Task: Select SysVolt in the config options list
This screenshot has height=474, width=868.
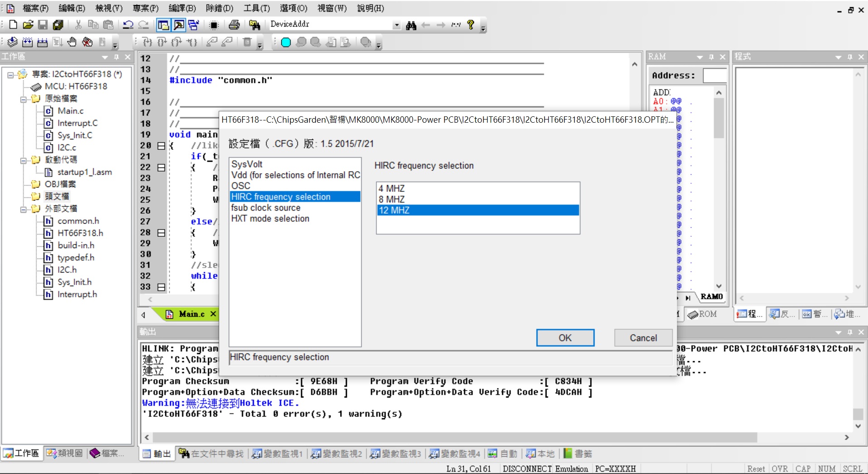Action: coord(295,164)
